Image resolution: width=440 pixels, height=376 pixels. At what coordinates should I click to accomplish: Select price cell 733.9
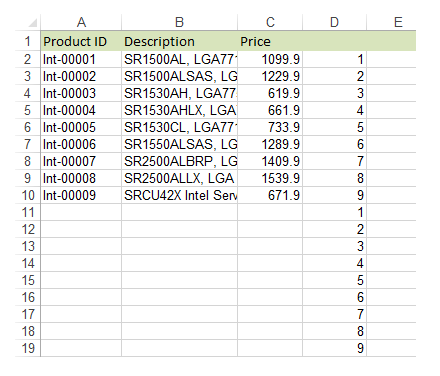[270, 127]
